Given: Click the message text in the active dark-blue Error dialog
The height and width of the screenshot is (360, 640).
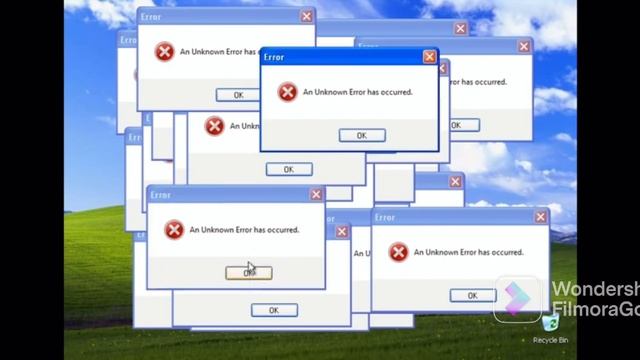Looking at the screenshot, I should click(x=358, y=92).
